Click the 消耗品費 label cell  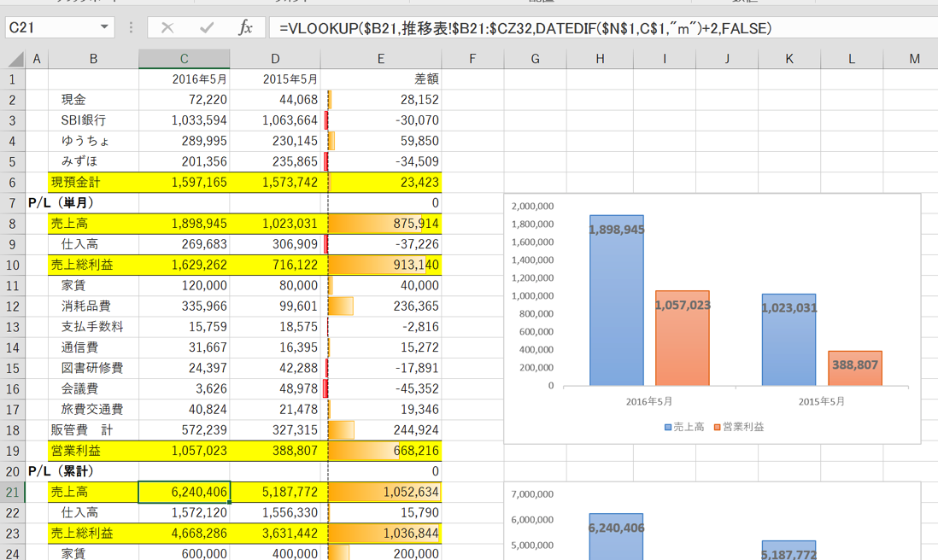point(93,306)
